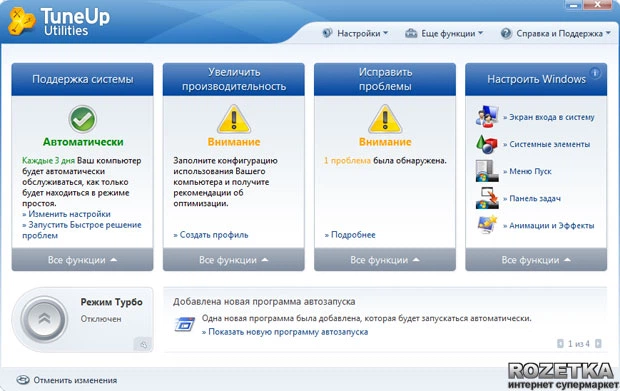Image resolution: width=620 pixels, height=391 pixels.
Task: Click the Подробнее link
Action: [x=350, y=234]
